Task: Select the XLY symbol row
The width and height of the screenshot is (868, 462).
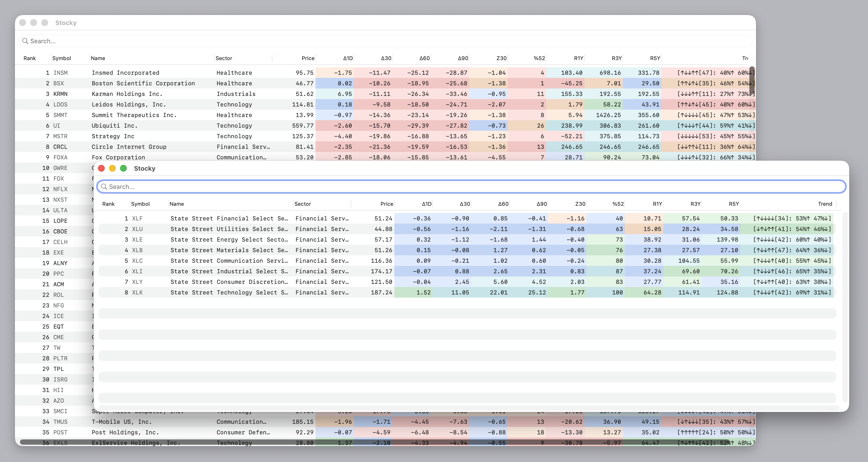Action: coord(467,281)
